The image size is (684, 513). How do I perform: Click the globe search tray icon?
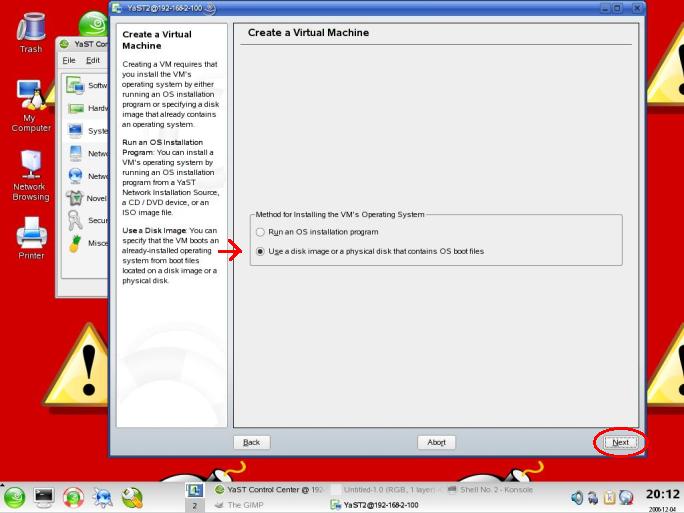[626, 497]
